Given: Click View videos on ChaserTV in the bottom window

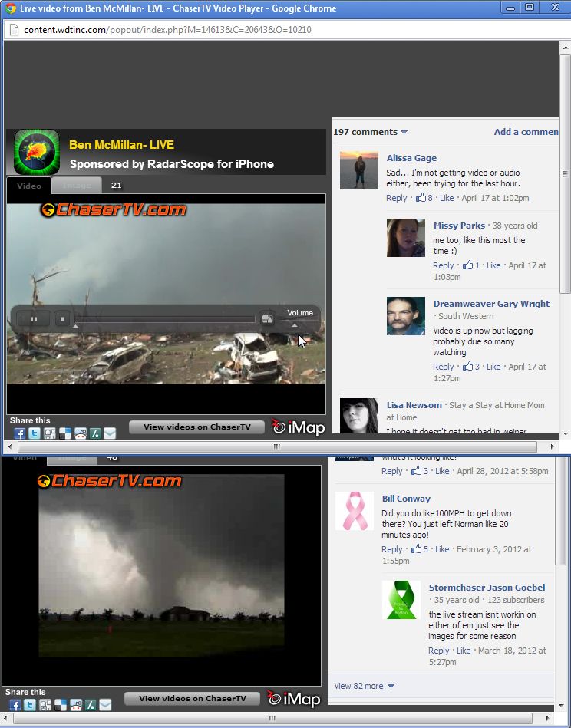Looking at the screenshot, I should (193, 698).
